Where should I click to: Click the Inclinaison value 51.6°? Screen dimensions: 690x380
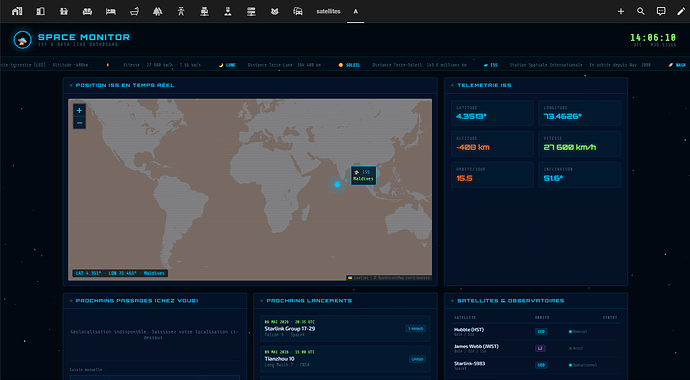[x=553, y=178]
